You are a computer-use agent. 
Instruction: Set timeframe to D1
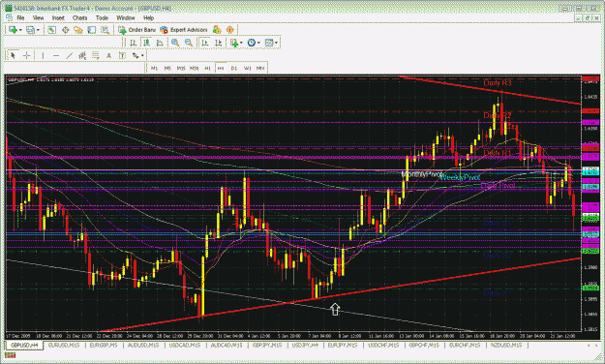[234, 69]
